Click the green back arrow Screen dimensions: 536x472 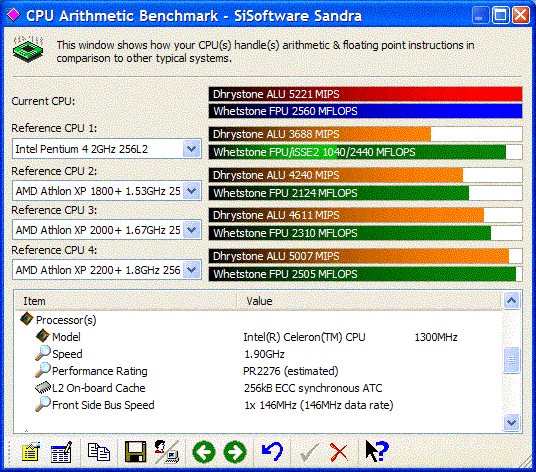pos(204,452)
